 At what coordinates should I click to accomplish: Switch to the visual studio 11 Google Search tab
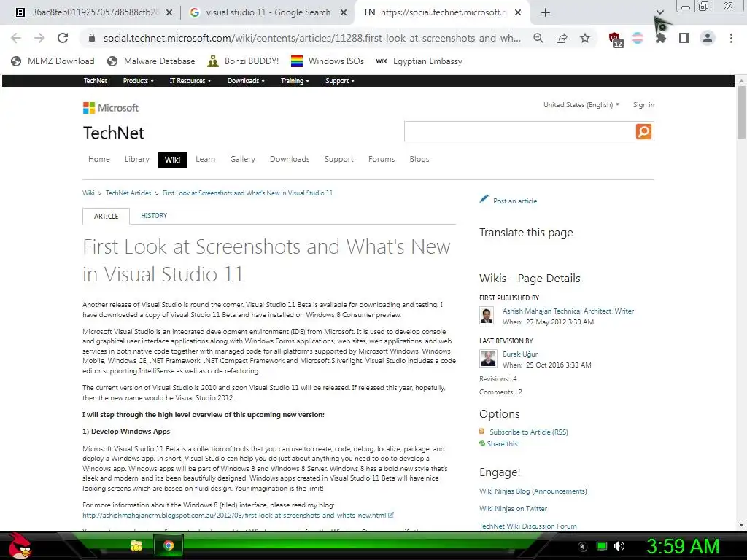point(268,12)
